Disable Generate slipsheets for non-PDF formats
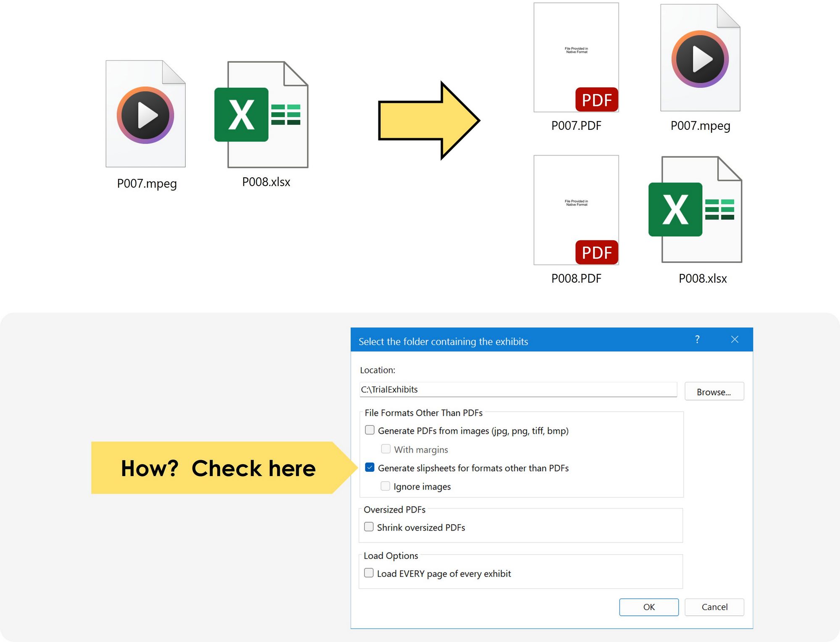 point(370,467)
